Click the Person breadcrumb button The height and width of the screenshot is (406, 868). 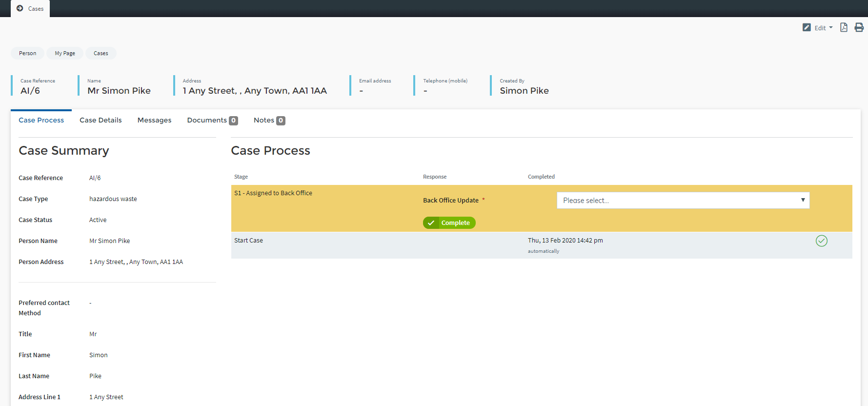pos(27,53)
